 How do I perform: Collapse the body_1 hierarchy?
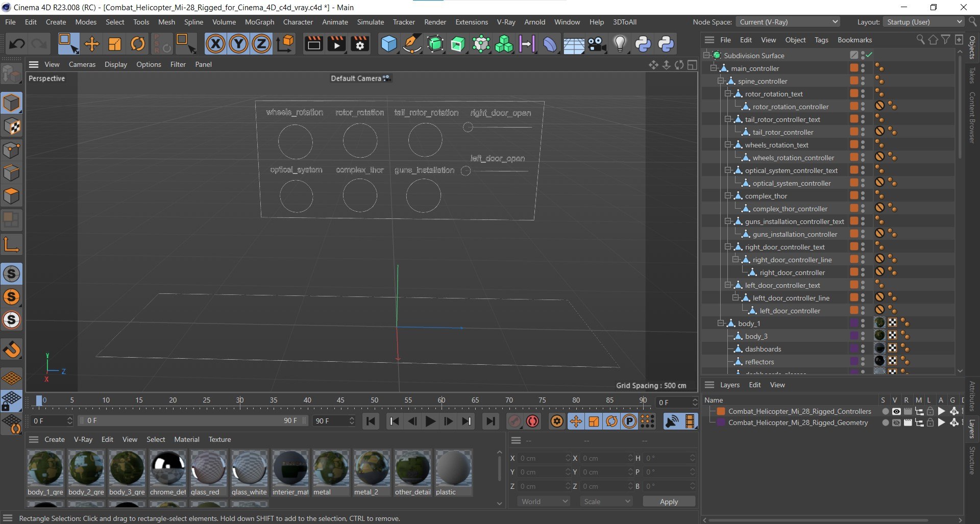pos(721,323)
